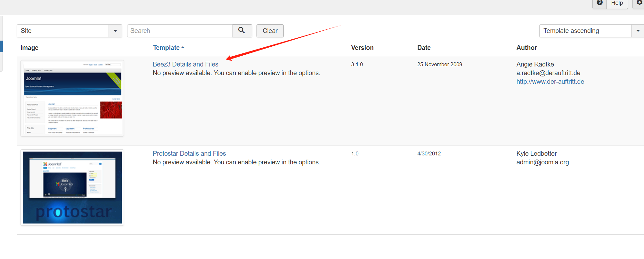Visit the der-auftritt.de author website link
This screenshot has height=259, width=644.
point(550,82)
